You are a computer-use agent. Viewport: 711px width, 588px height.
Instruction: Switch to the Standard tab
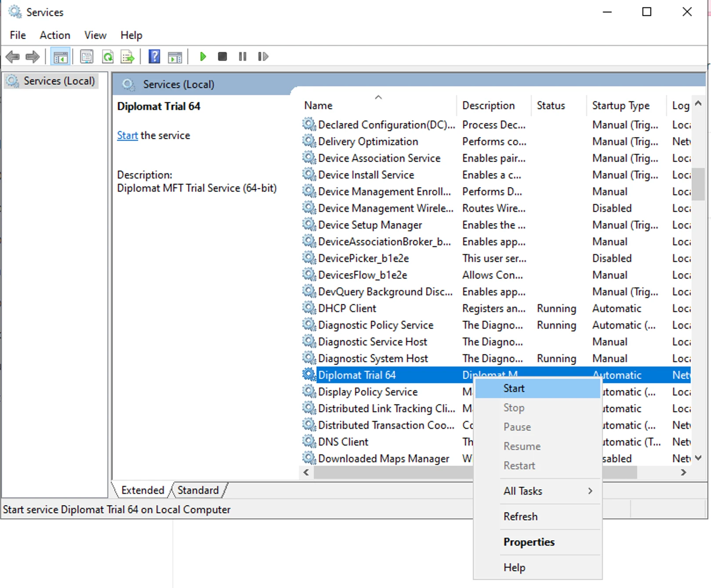tap(198, 490)
